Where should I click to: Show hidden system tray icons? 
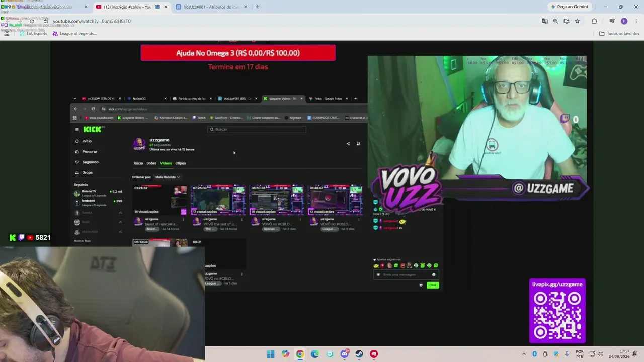(524, 354)
